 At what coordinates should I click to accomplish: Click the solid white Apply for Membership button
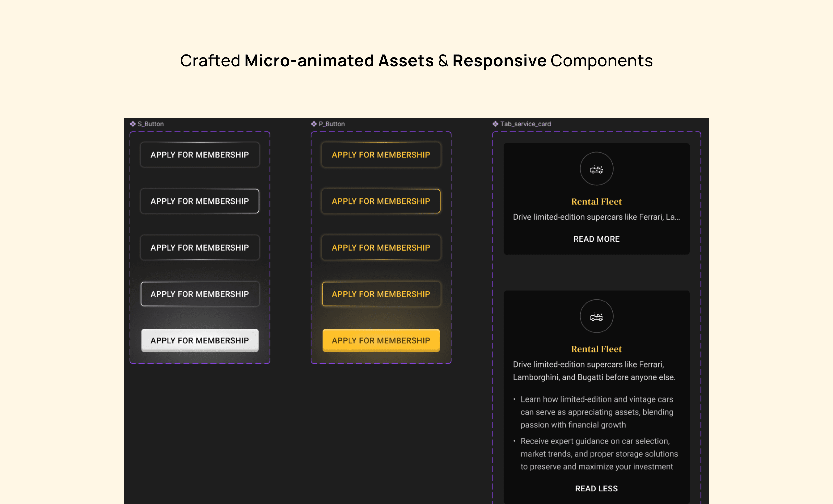[x=200, y=340]
